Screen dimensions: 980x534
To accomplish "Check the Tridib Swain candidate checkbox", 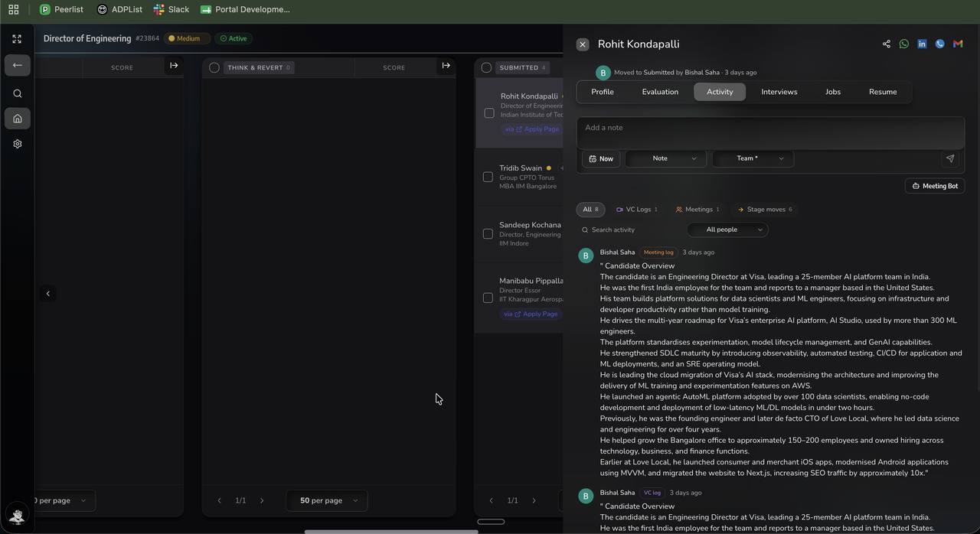I will click(x=488, y=177).
